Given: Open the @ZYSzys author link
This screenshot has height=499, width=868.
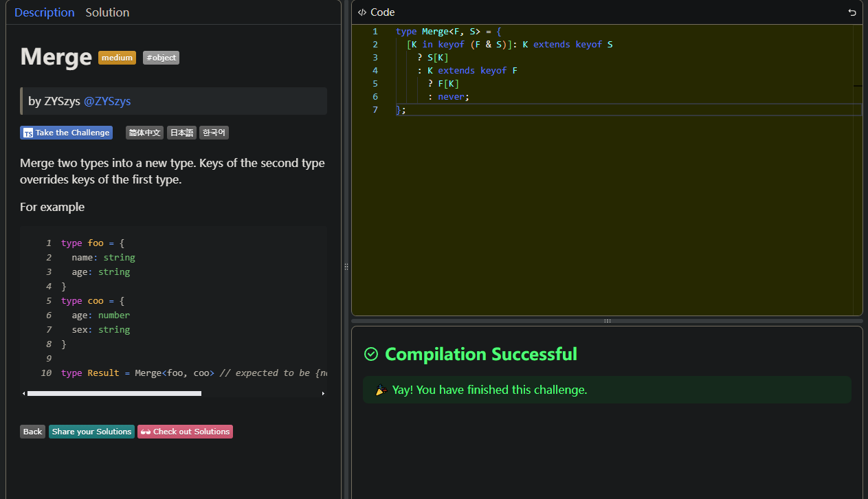Looking at the screenshot, I should pyautogui.click(x=107, y=101).
